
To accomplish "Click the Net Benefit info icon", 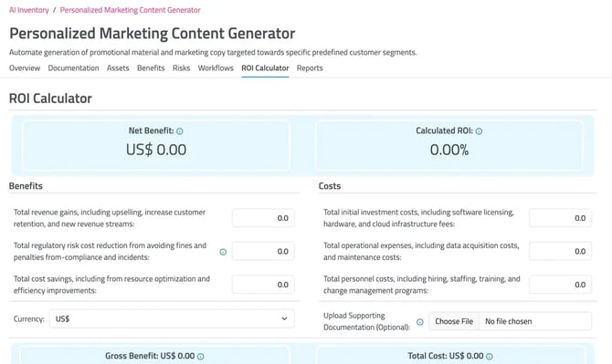I will coord(180,131).
